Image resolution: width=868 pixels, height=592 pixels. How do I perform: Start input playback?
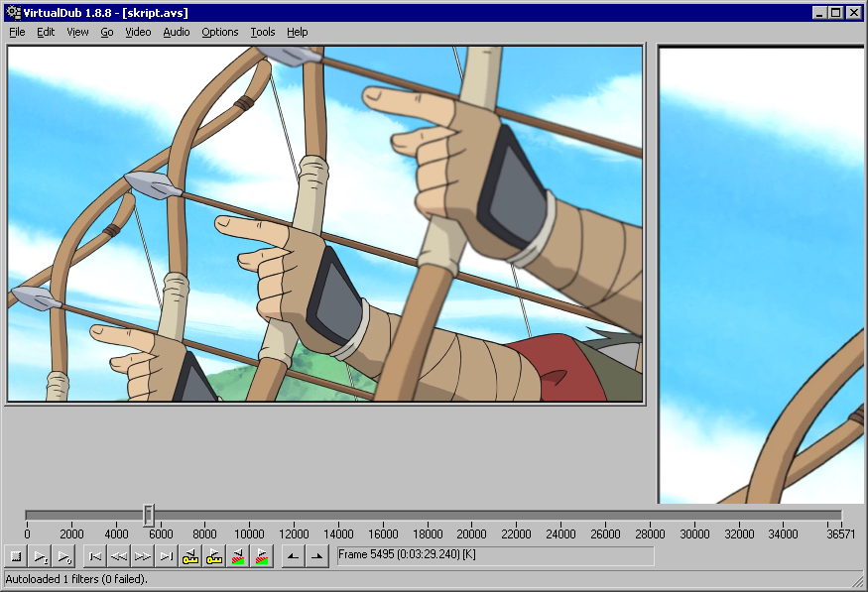pyautogui.click(x=41, y=556)
